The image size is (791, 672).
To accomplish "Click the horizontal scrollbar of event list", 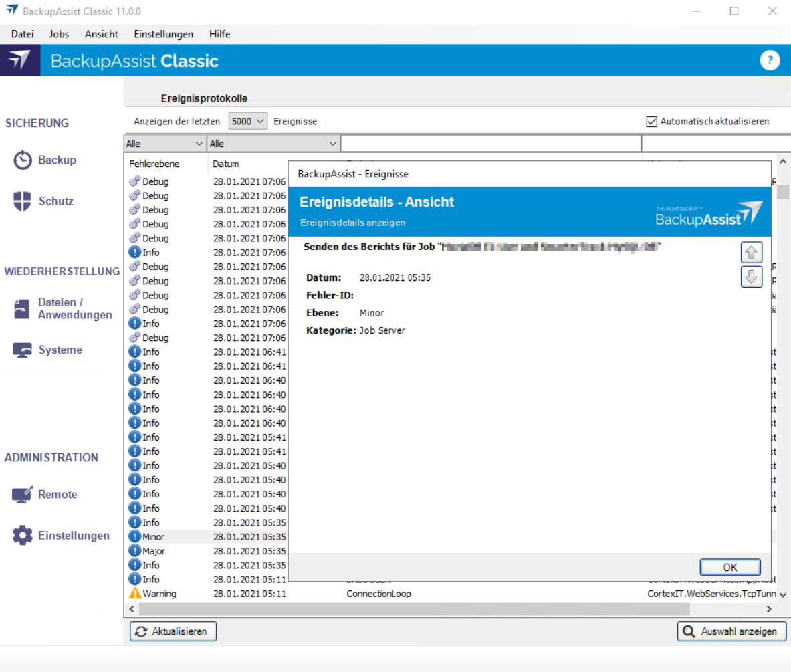I will click(x=401, y=609).
